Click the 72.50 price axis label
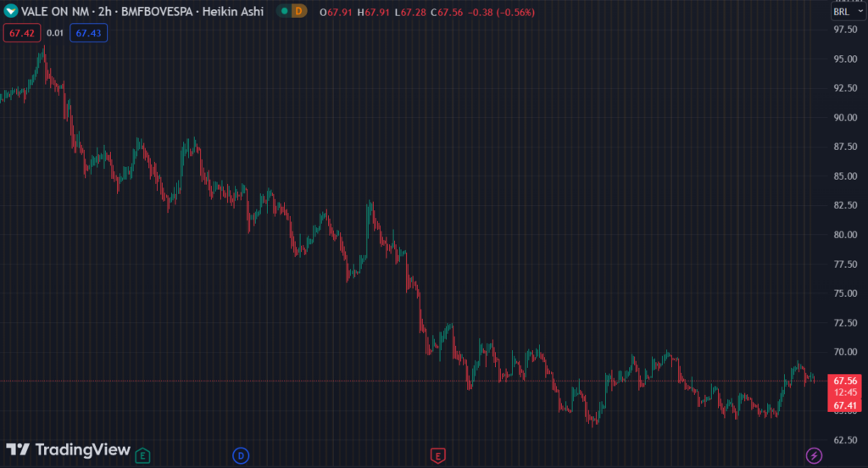The image size is (868, 468). coord(845,322)
